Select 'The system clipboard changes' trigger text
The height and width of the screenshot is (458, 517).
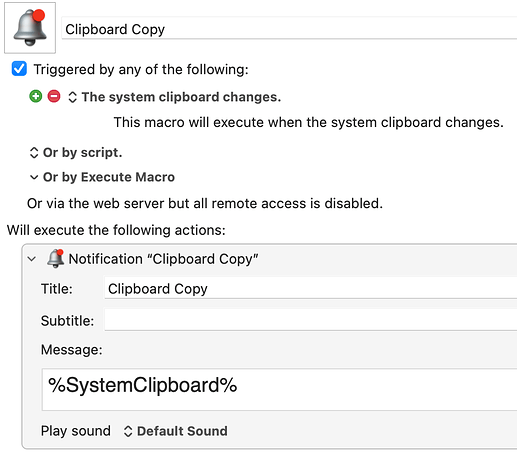click(x=181, y=97)
